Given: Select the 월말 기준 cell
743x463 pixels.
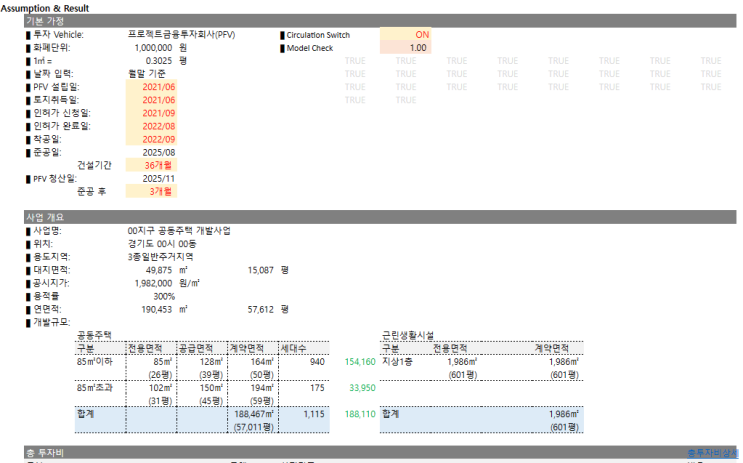Looking at the screenshot, I should pyautogui.click(x=147, y=74).
